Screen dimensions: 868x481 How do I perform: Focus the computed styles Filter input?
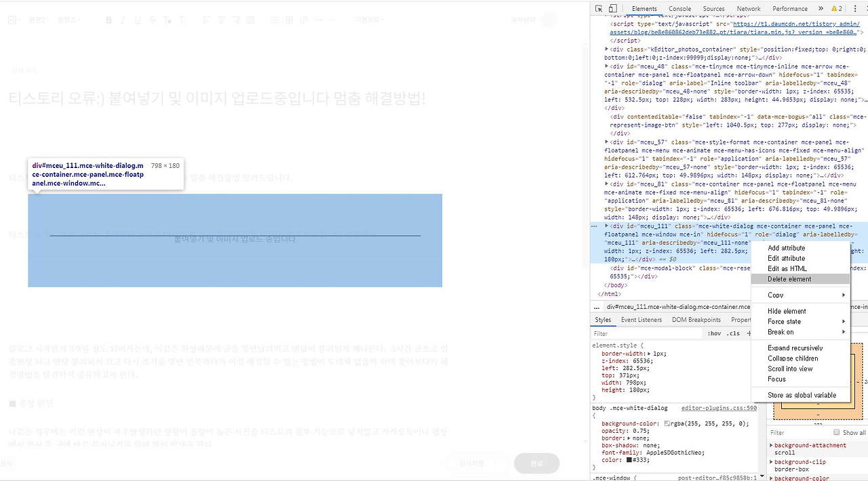point(799,432)
